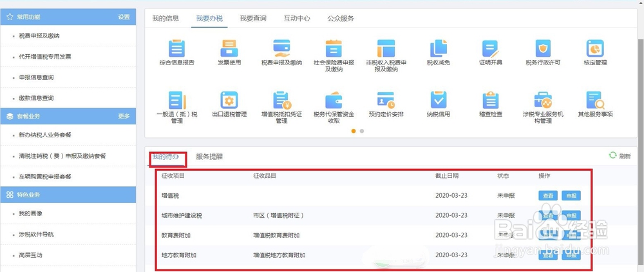
Task: Open the 出口退税管理 gear icon
Action: coord(229,101)
